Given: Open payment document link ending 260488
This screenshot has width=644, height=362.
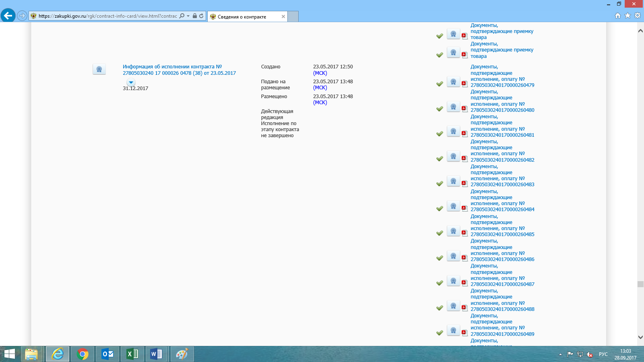Looking at the screenshot, I should tap(502, 300).
